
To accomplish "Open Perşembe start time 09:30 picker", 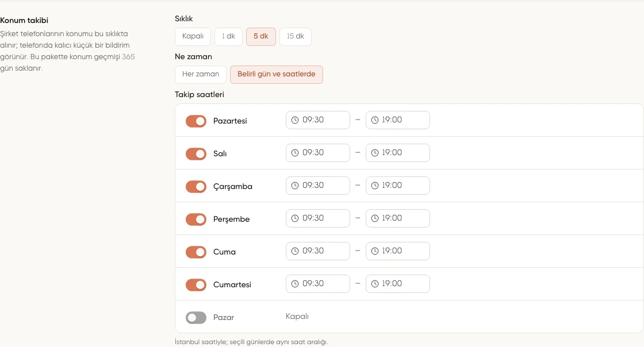I will (x=318, y=218).
